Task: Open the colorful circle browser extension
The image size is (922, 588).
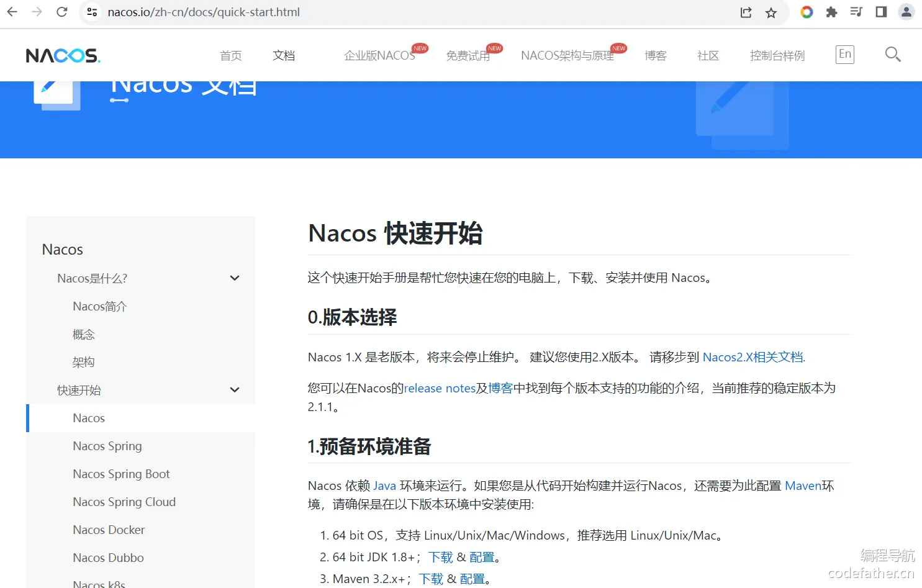Action: coord(807,12)
